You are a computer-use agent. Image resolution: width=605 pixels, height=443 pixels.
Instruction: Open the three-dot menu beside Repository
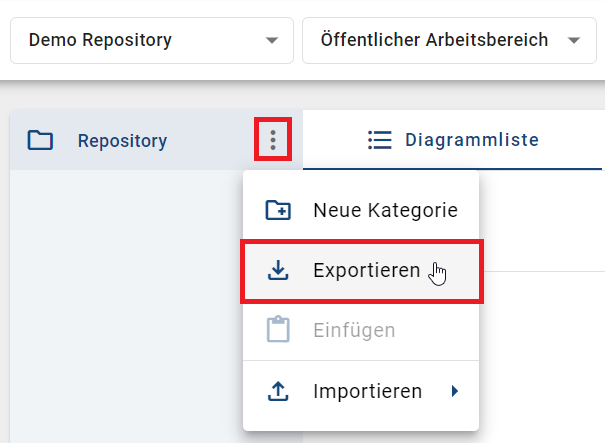coord(273,140)
